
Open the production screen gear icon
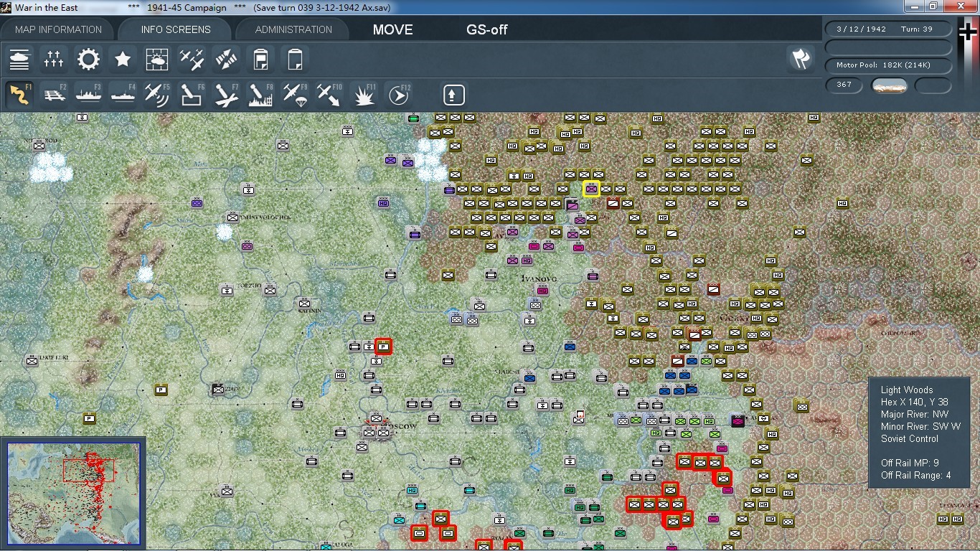(x=88, y=60)
